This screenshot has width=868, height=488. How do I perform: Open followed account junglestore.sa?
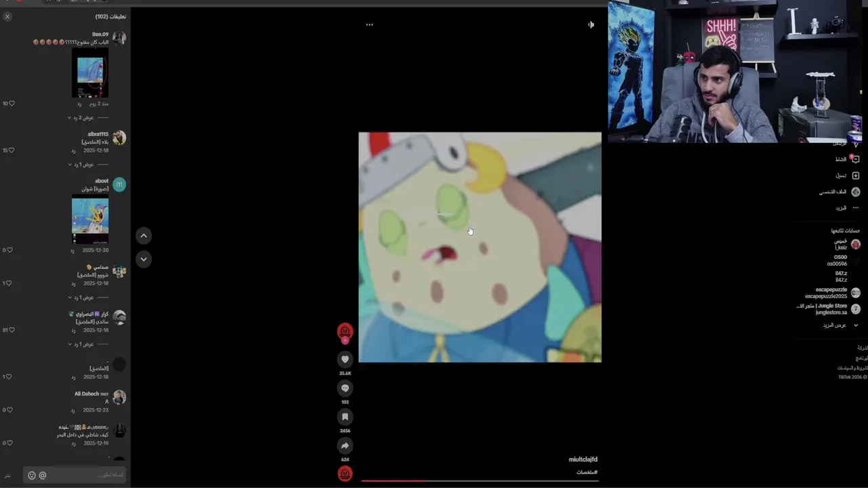[829, 309]
